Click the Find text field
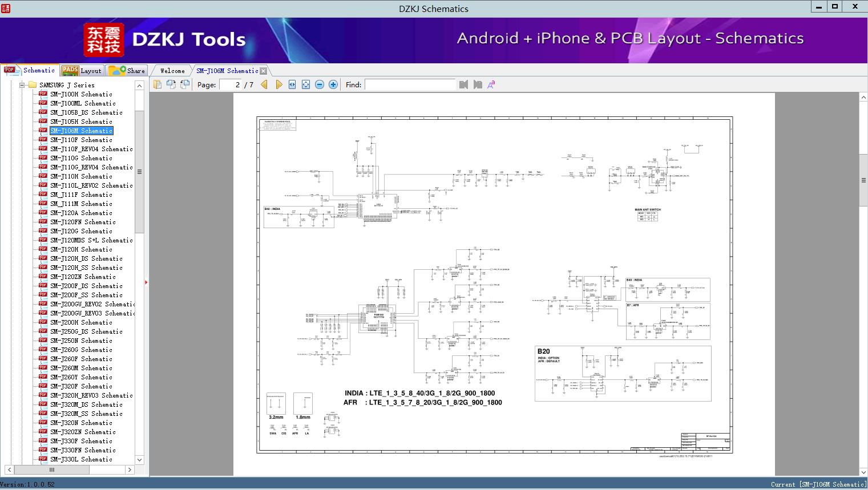 pyautogui.click(x=410, y=84)
